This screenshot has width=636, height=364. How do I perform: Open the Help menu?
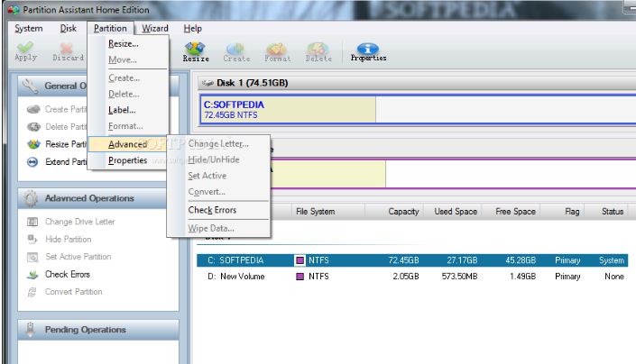[193, 28]
